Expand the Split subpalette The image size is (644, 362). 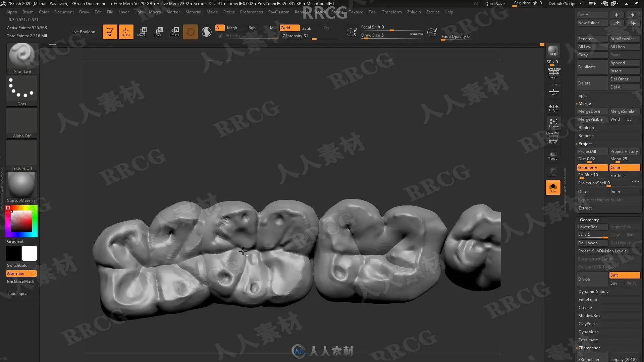pos(583,96)
